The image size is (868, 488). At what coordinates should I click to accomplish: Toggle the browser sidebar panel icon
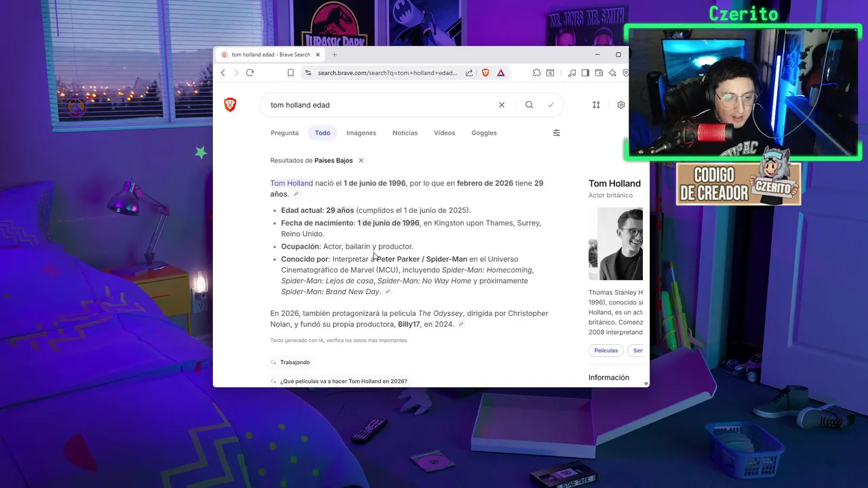pos(585,73)
